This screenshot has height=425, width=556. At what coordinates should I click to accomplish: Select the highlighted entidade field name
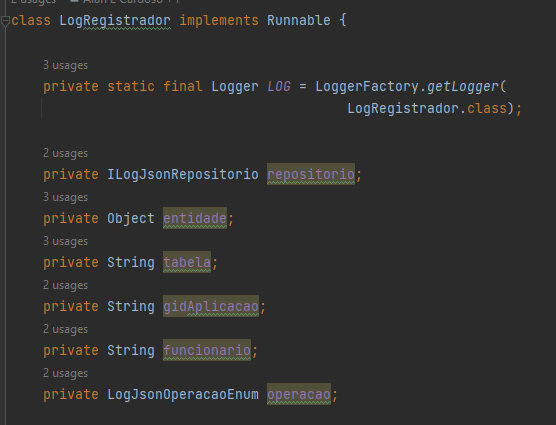pos(195,218)
